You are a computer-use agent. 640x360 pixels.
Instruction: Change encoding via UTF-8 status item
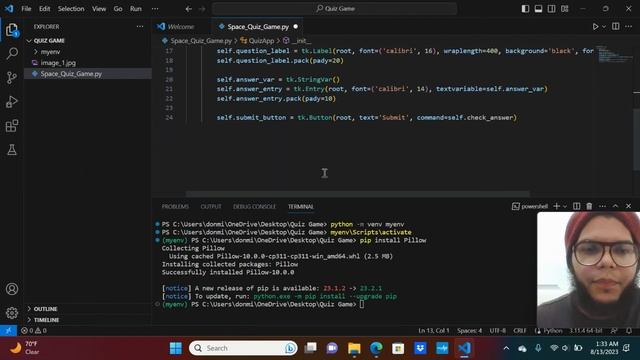[498, 331]
